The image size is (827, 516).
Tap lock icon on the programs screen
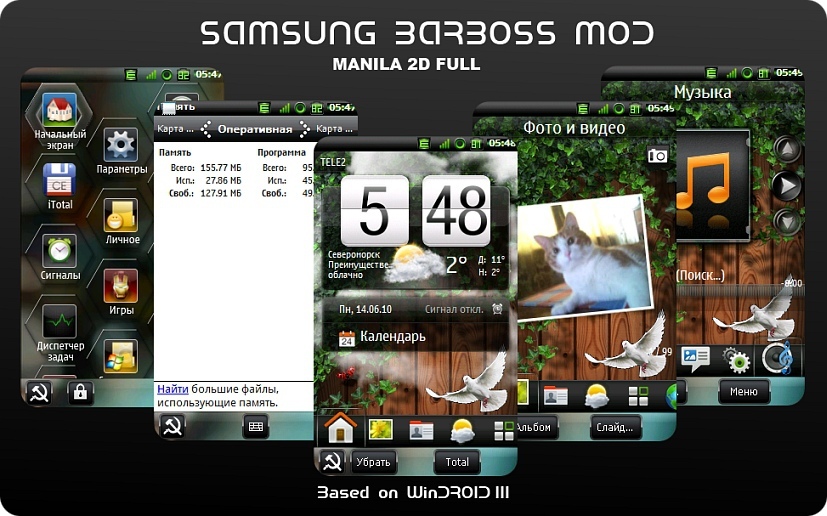pyautogui.click(x=80, y=393)
